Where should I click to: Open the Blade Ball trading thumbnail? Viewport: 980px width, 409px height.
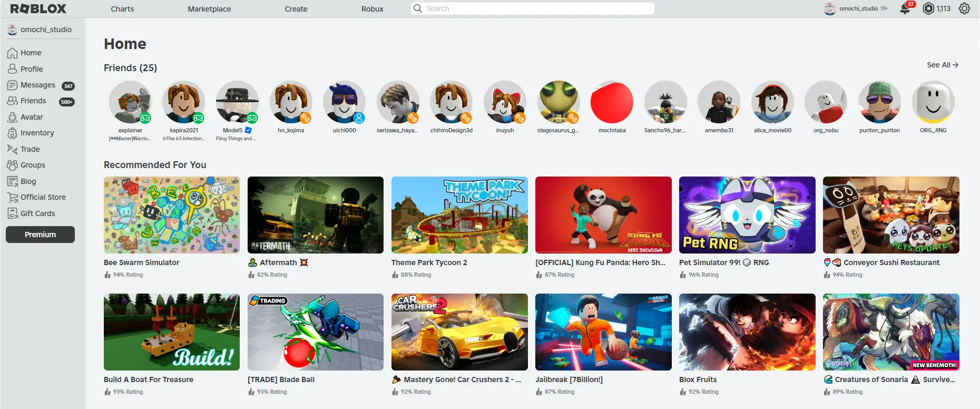[x=316, y=332]
